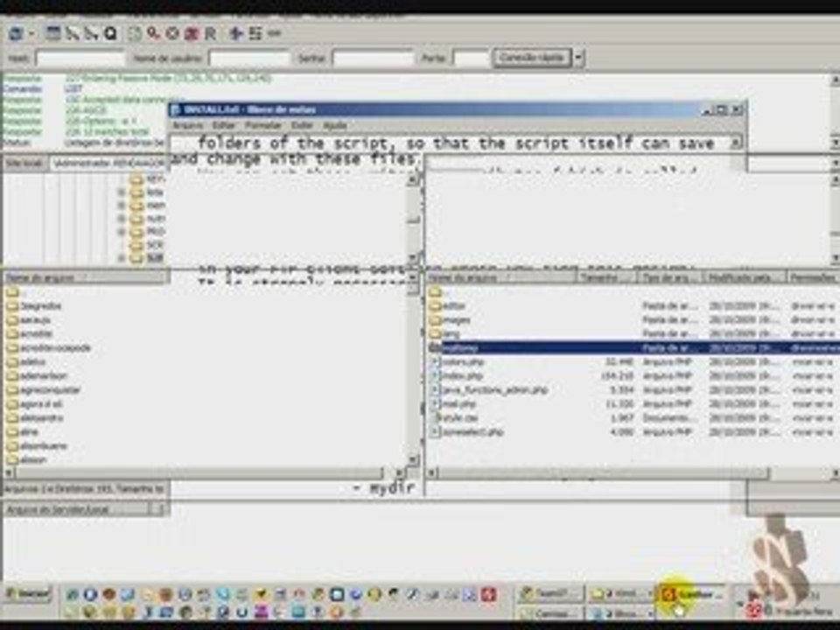Viewport: 840px width, 630px height.
Task: Click the disconnect from server icon
Action: click(x=192, y=34)
